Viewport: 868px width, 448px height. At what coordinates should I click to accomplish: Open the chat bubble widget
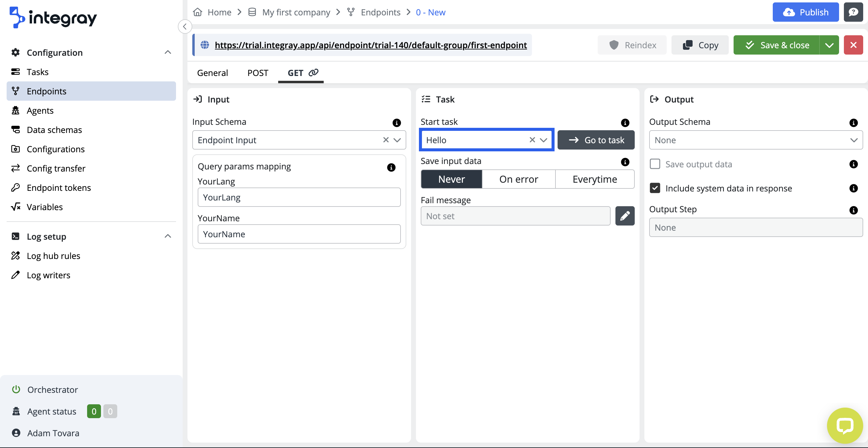click(x=844, y=425)
